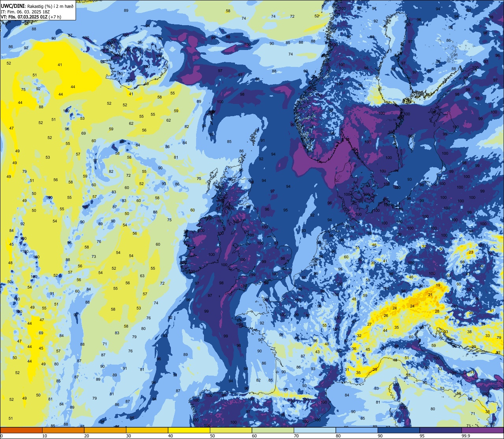Screen dimensions: 504x439
Task: Select the legend label '20'
Action: (87, 436)
